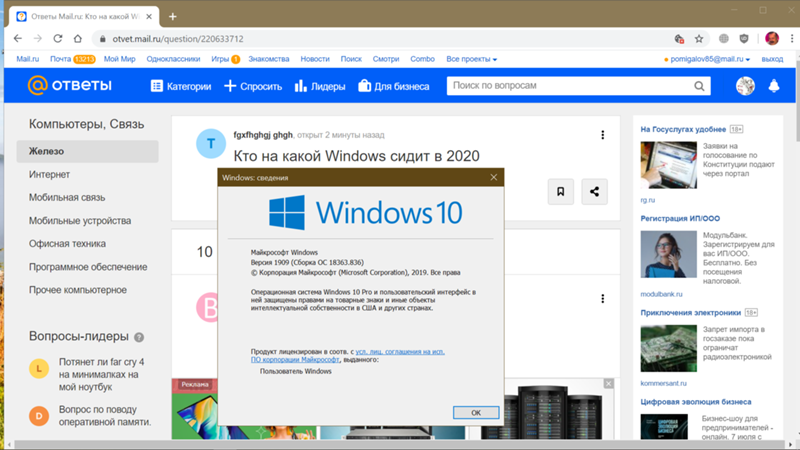Close the banner ad with its X
The image size is (800, 450).
pyautogui.click(x=609, y=384)
